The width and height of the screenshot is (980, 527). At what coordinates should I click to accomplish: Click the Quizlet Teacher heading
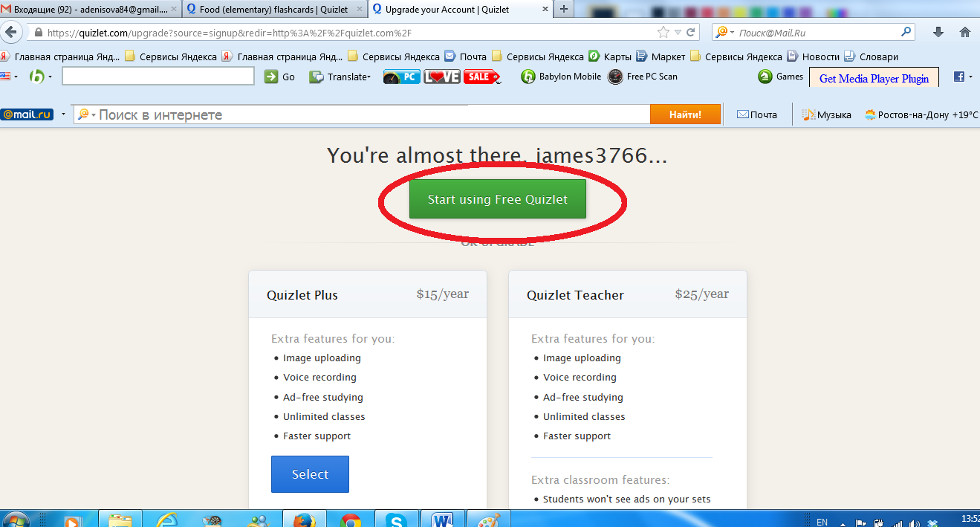575,295
